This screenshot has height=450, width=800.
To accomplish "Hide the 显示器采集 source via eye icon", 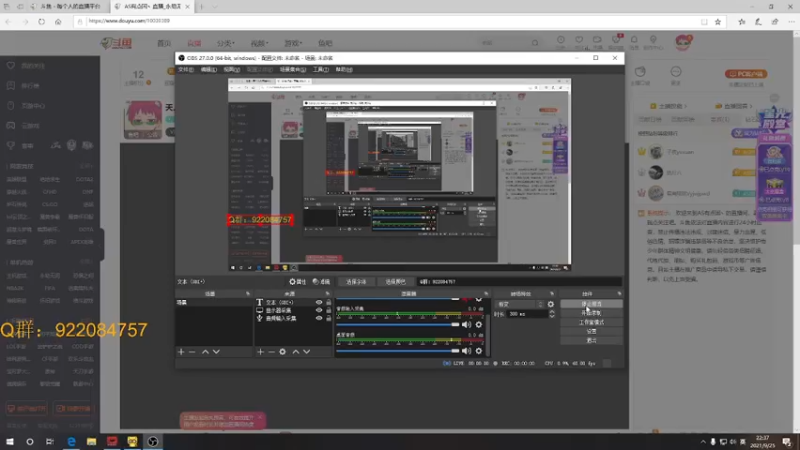I will click(x=319, y=310).
